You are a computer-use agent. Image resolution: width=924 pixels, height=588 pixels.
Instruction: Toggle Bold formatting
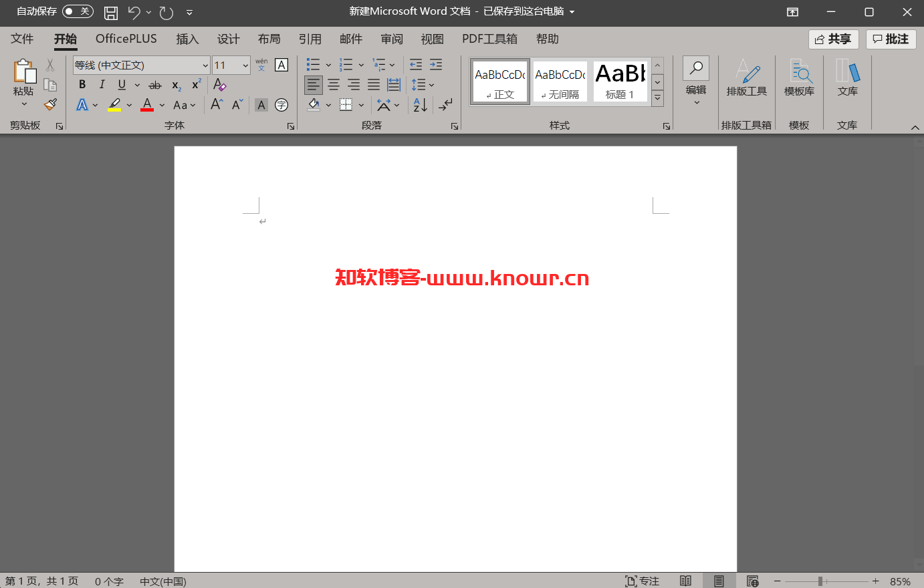[x=82, y=85]
